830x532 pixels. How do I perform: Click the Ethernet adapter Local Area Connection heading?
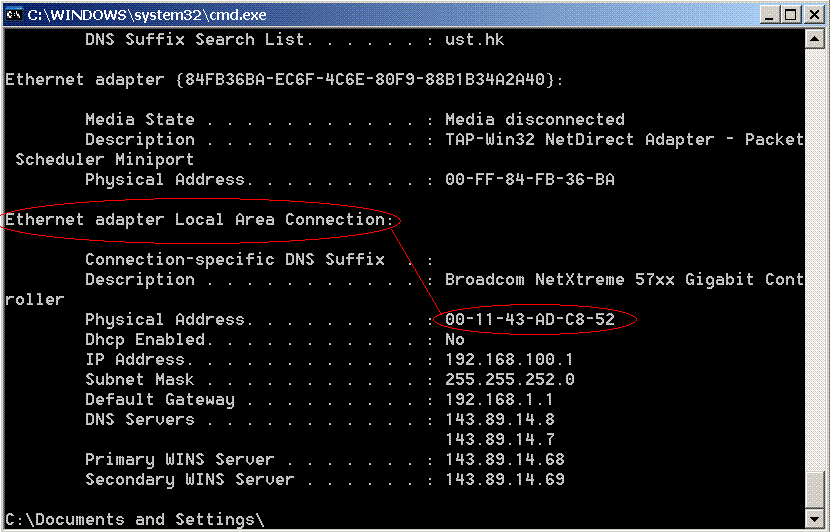point(200,220)
